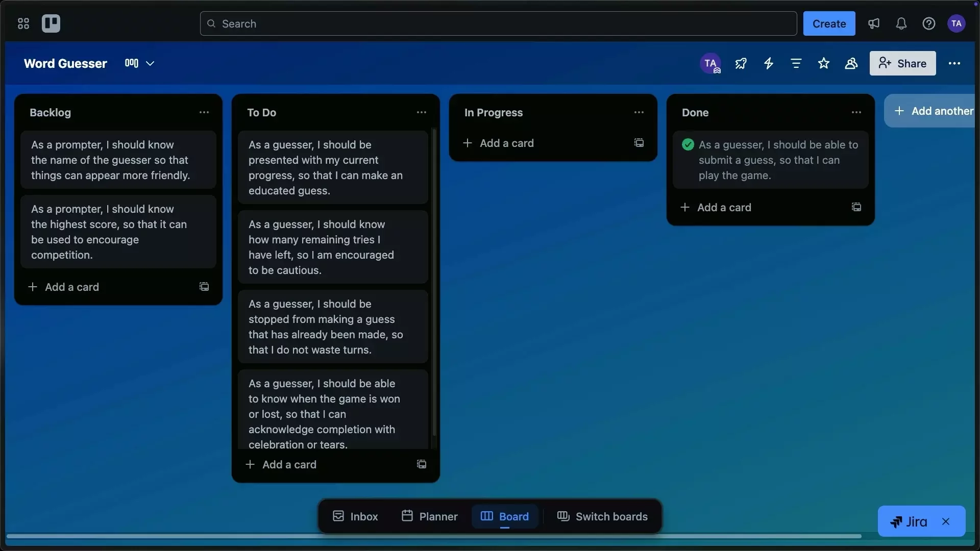Click into the Search field
The height and width of the screenshot is (551, 980).
[x=498, y=23]
